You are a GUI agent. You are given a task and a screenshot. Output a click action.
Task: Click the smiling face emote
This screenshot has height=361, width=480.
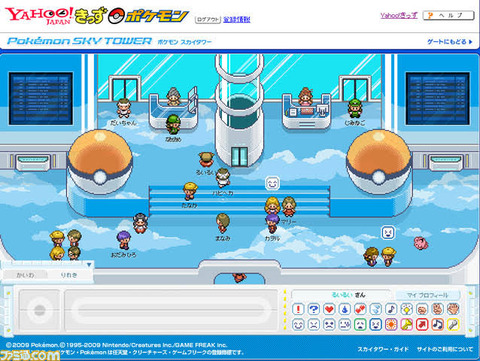click(298, 324)
